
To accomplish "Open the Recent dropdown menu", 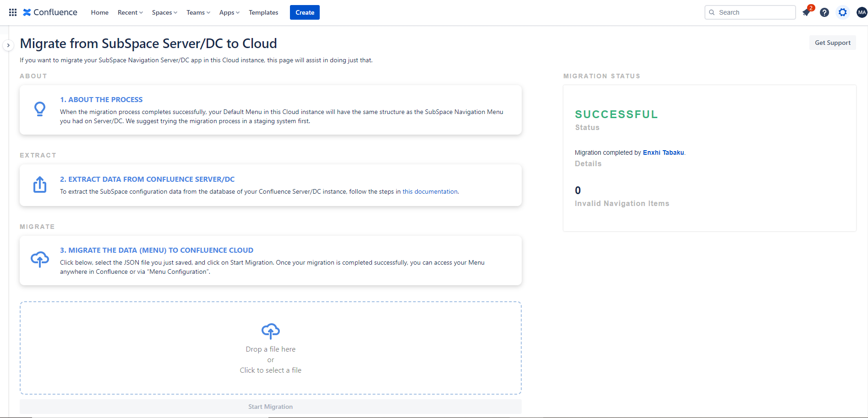I will click(130, 12).
